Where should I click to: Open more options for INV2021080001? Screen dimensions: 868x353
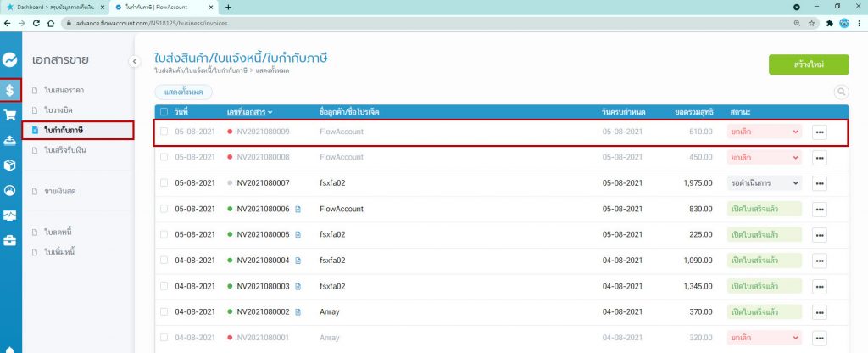pos(820,338)
